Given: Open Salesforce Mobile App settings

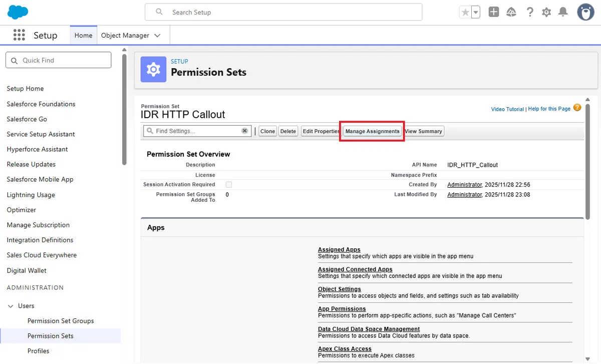Looking at the screenshot, I should pos(40,179).
